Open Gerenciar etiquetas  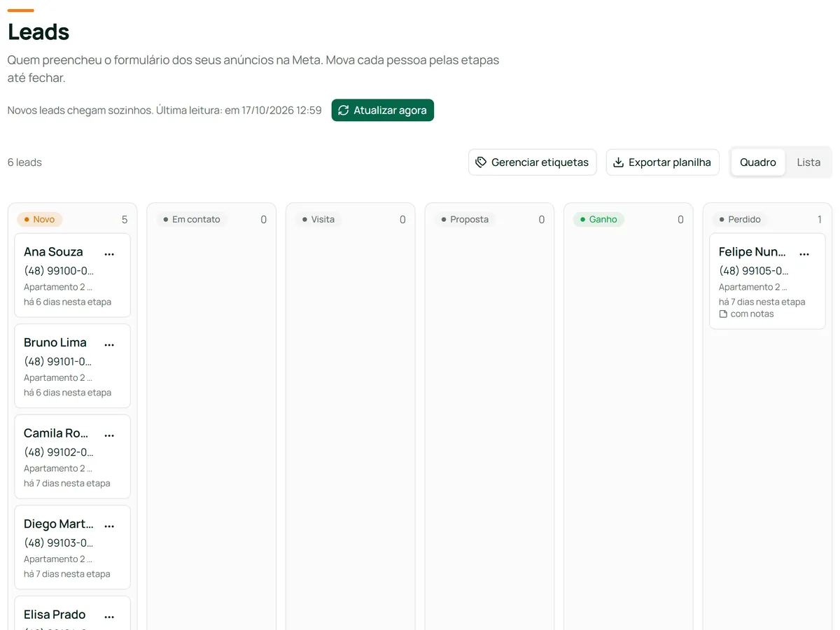click(x=533, y=162)
